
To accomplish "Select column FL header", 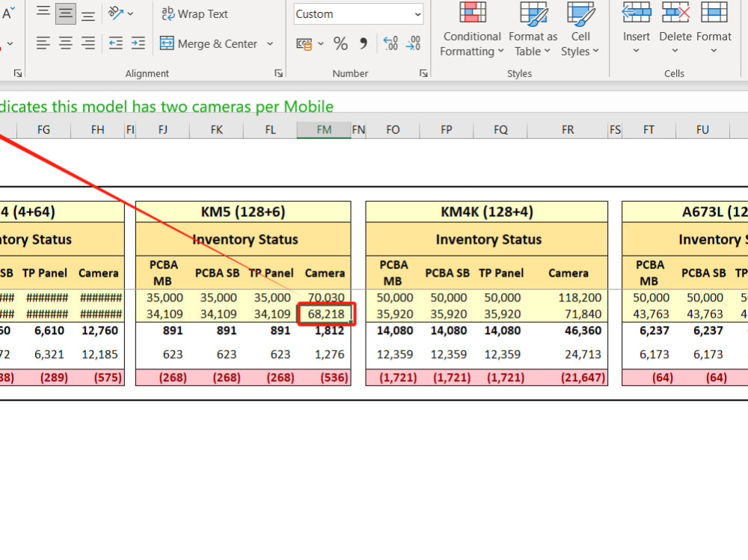I will pyautogui.click(x=270, y=130).
